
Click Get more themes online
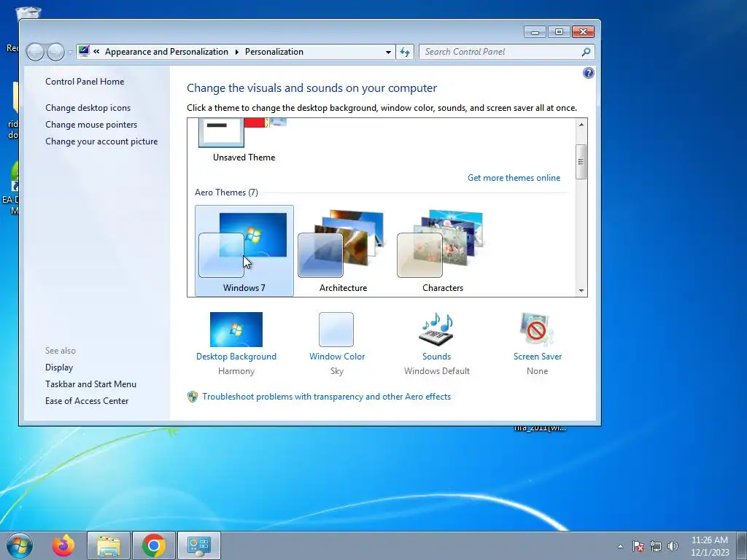click(x=514, y=178)
